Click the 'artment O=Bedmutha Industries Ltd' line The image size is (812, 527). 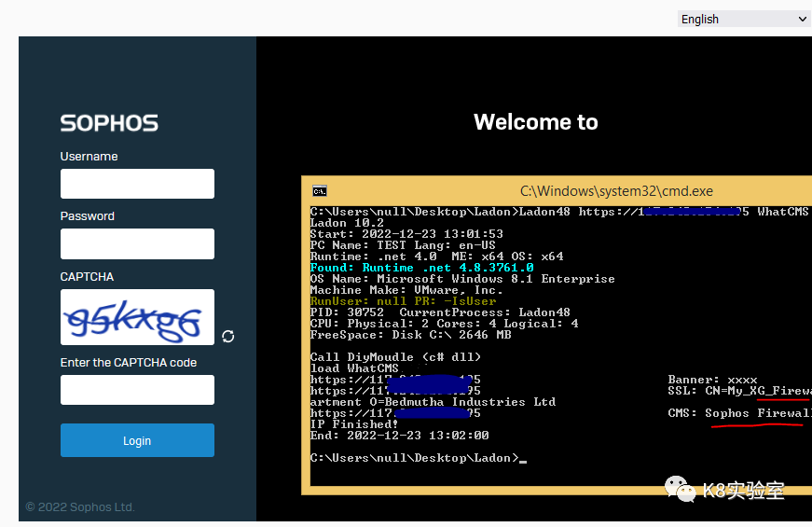[433, 402]
